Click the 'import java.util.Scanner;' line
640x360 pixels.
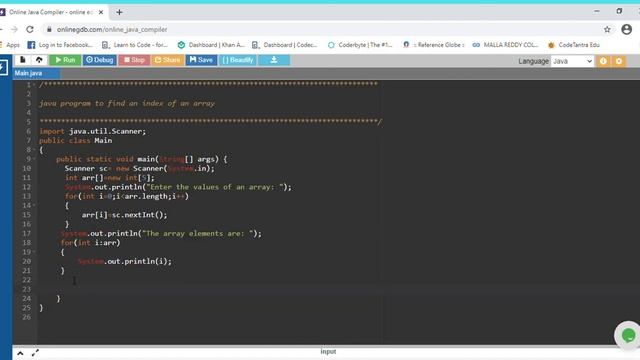[x=92, y=131]
